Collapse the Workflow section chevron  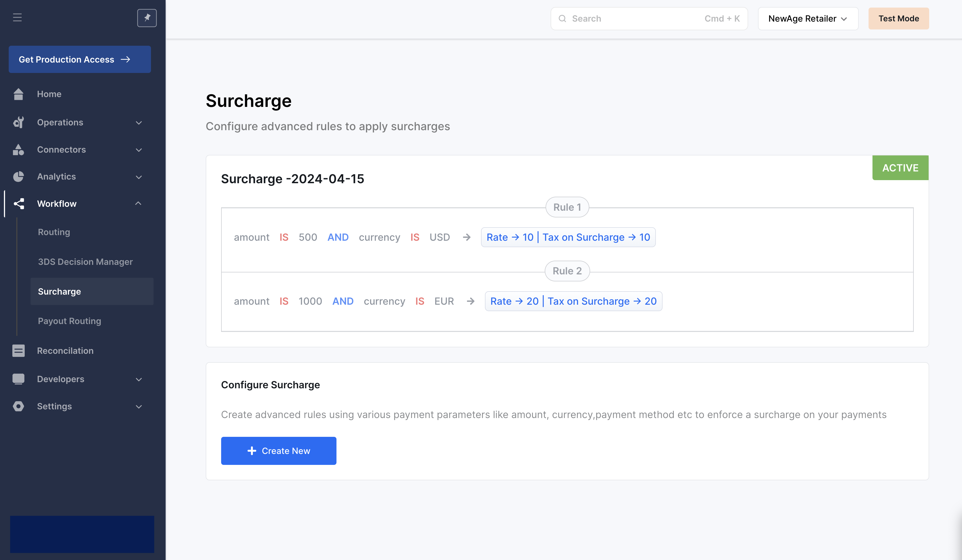(138, 203)
